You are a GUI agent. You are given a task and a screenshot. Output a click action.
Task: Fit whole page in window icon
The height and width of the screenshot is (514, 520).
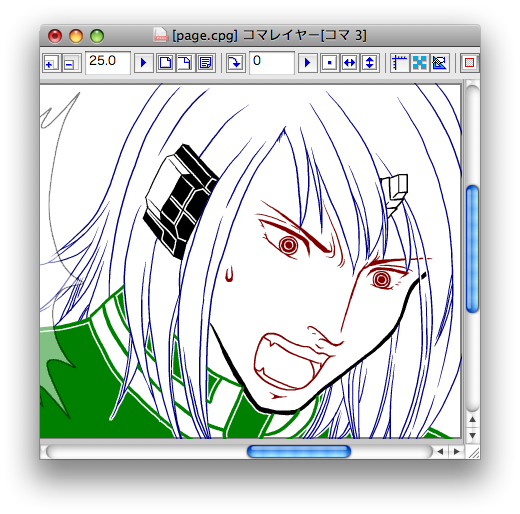[x=166, y=63]
